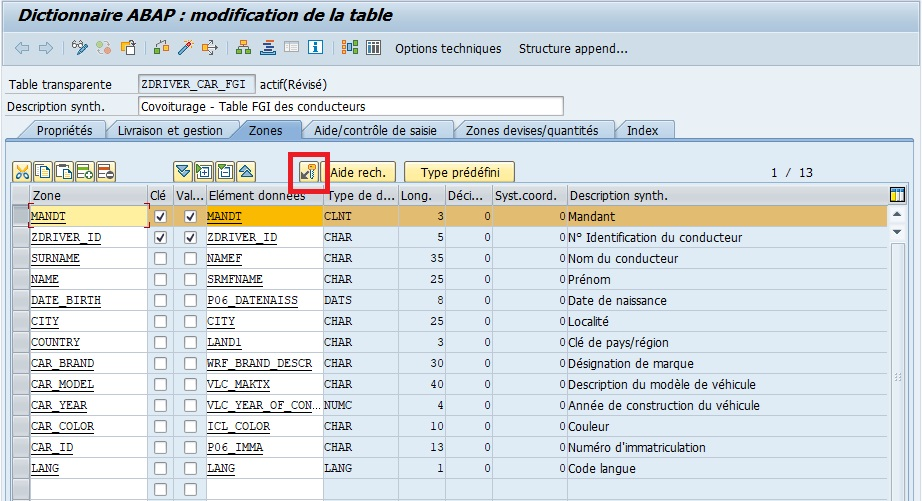Viewport: 922px width, 501px height.
Task: Click the table contents grid icon
Action: point(374,48)
